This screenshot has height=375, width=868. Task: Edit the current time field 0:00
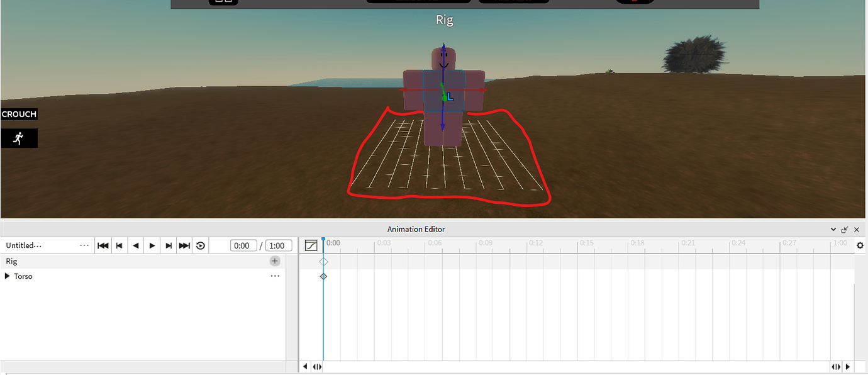click(x=243, y=246)
